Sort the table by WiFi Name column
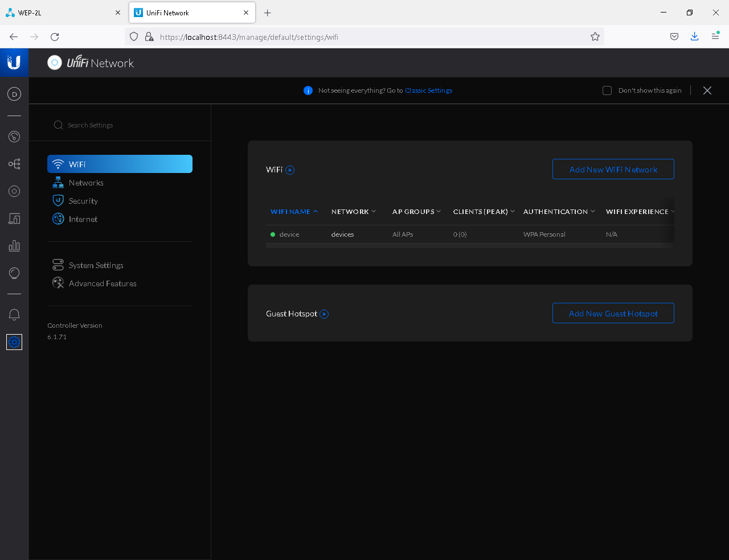 (294, 212)
